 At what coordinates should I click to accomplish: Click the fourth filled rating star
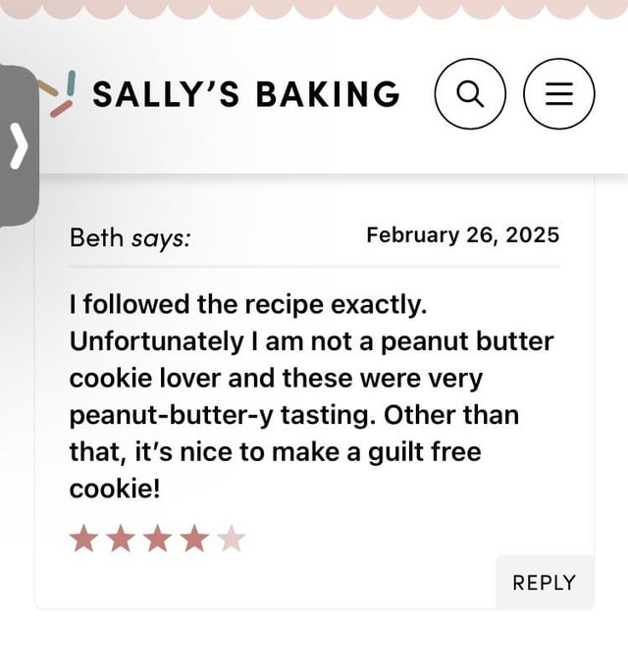[x=194, y=539]
